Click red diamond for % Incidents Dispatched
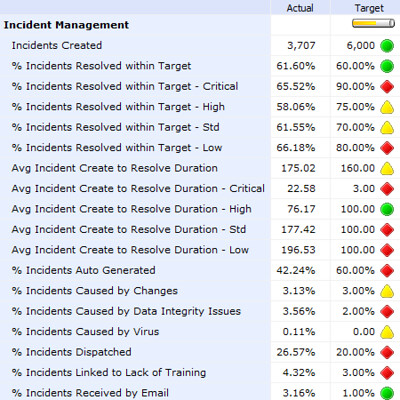Screen dimensions: 400x400 click(387, 352)
